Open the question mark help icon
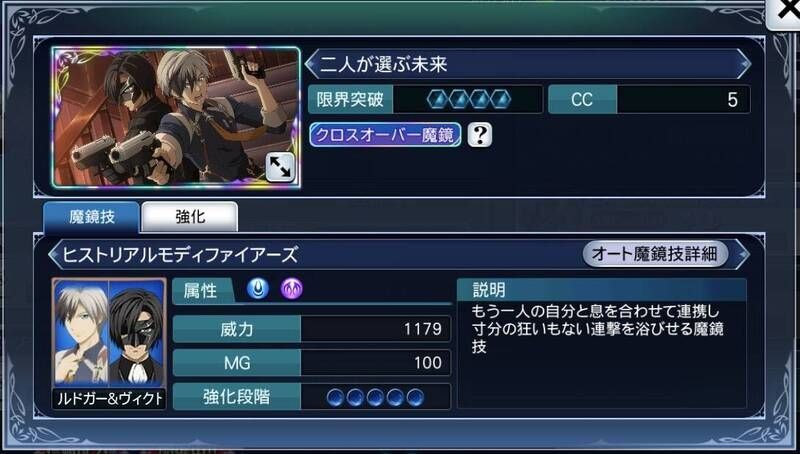The width and height of the screenshot is (800, 454). (x=480, y=135)
